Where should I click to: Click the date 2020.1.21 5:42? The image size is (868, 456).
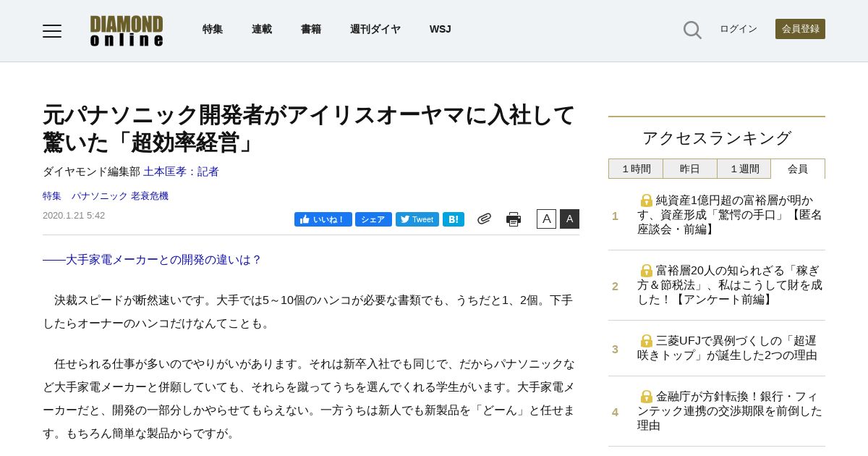coord(74,216)
